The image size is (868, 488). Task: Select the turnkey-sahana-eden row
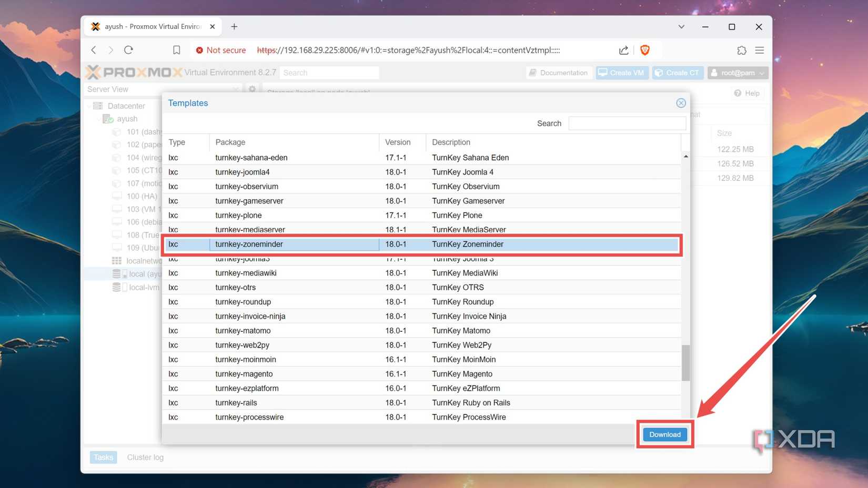421,158
